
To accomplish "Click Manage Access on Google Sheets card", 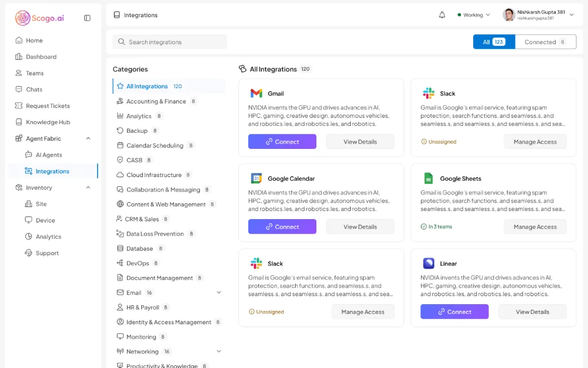I will point(535,227).
